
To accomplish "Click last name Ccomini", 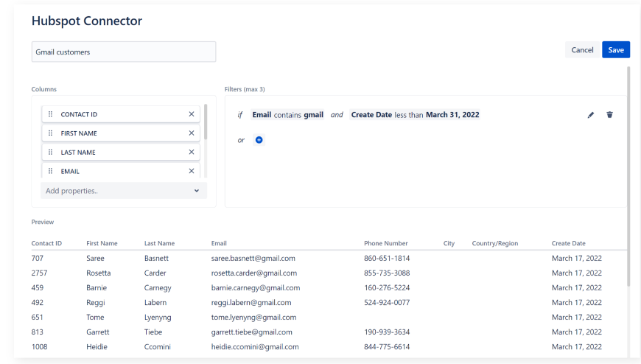I will click(158, 346).
